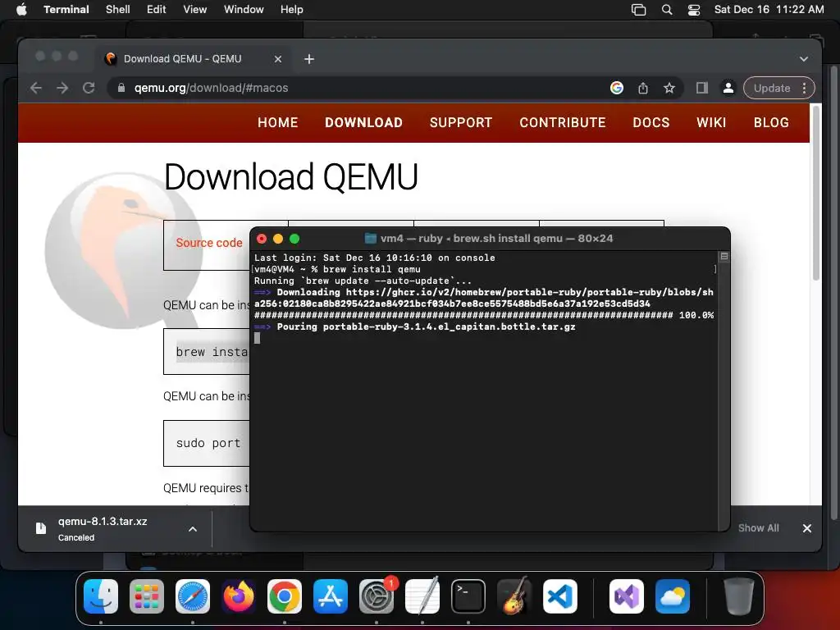Click the brew install qemu command line
The width and height of the screenshot is (840, 630).
337,269
